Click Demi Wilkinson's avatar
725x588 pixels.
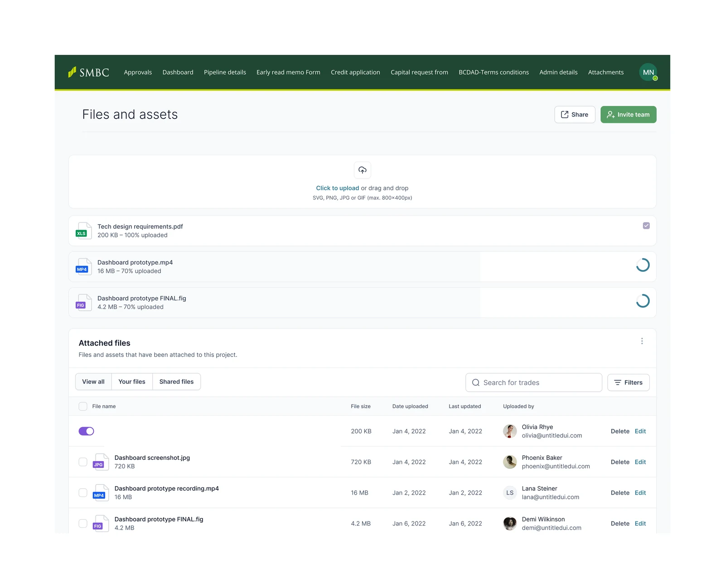(x=510, y=524)
